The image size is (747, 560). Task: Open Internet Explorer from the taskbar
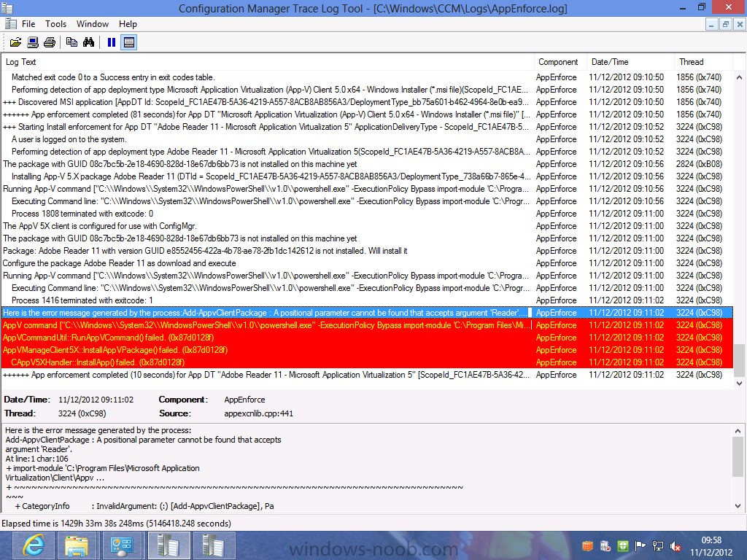[33, 545]
